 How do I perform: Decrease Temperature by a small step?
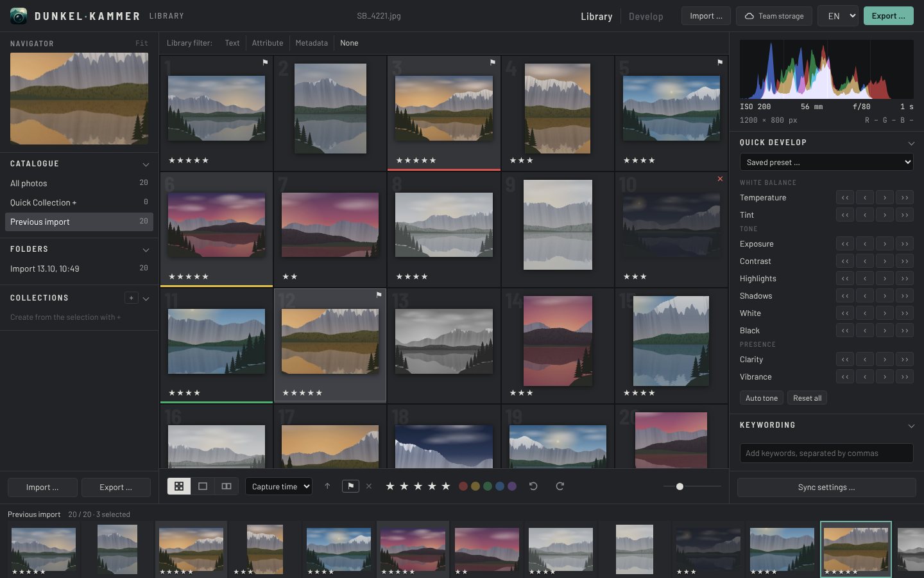coord(865,198)
